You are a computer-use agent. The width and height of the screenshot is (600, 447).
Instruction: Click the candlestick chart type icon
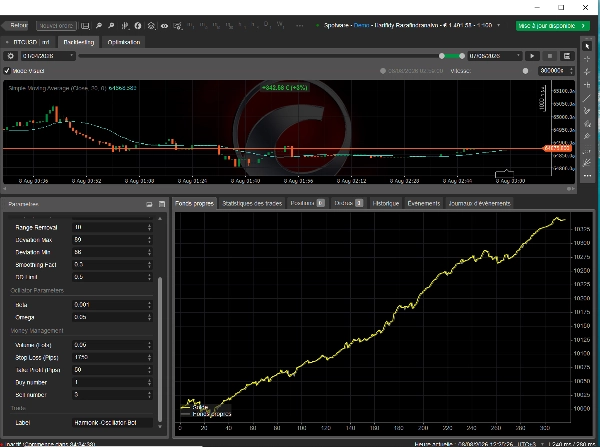click(125, 26)
